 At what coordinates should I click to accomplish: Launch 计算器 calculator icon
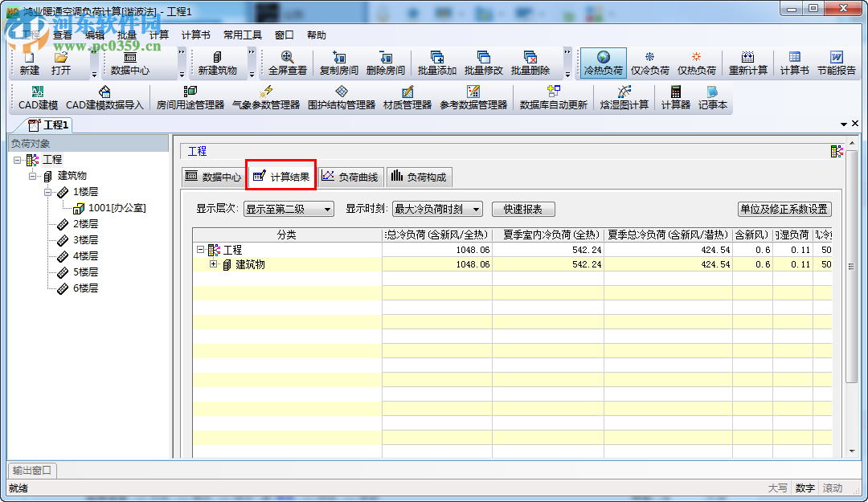pyautogui.click(x=675, y=98)
